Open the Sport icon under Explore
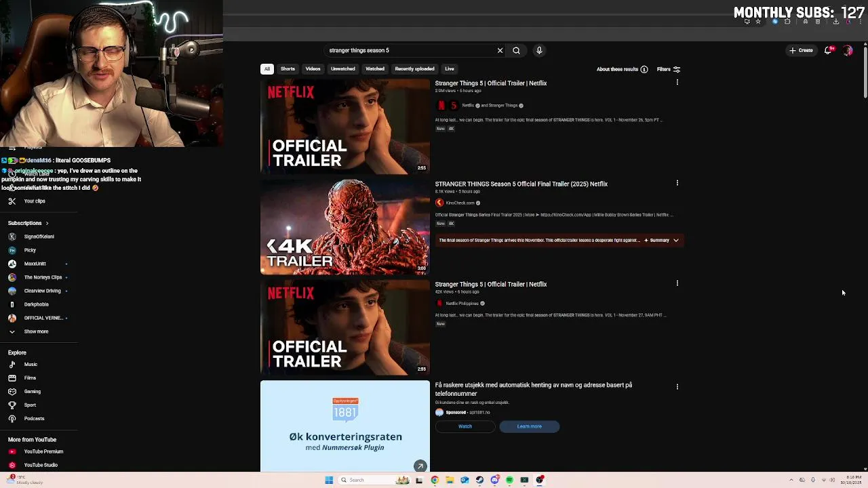868x488 pixels. (12, 405)
